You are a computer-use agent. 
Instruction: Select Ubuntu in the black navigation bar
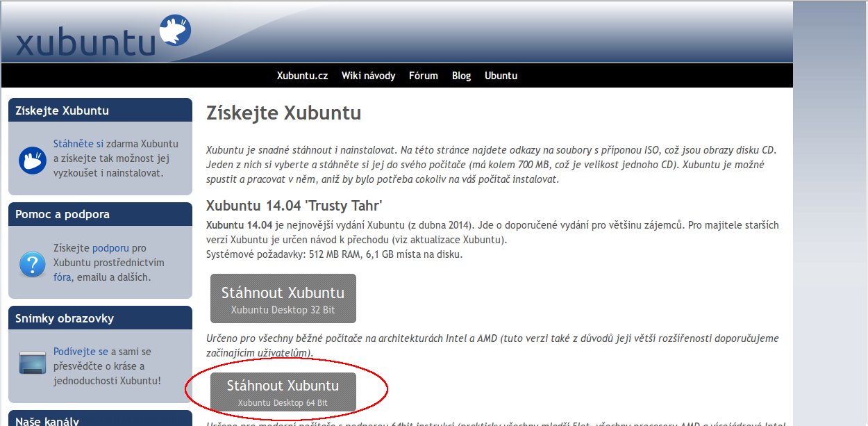(x=501, y=76)
